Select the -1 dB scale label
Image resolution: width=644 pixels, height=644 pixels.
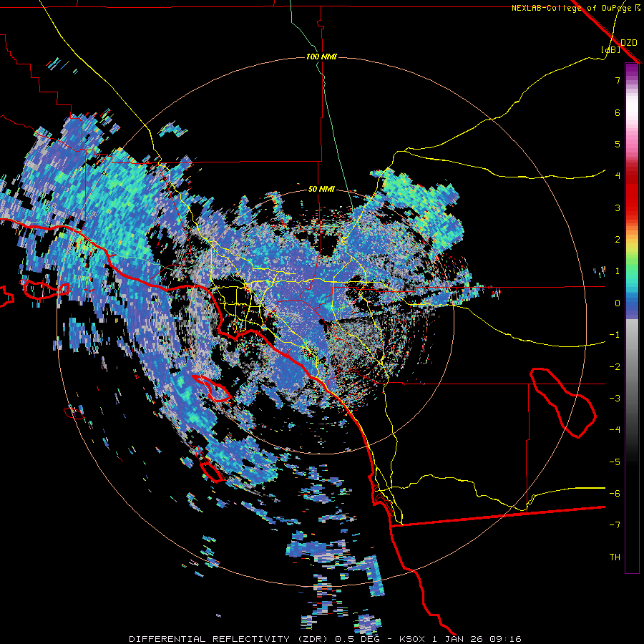click(x=615, y=335)
